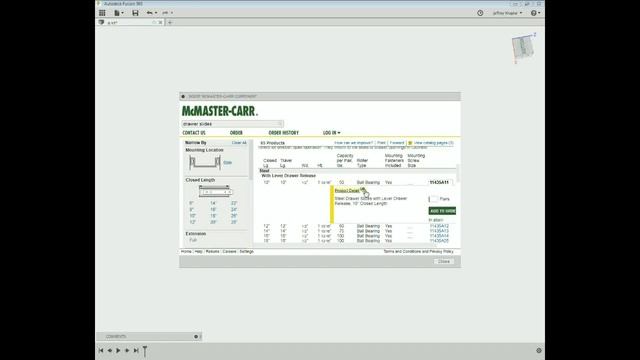Select Full extension filter

point(193,240)
